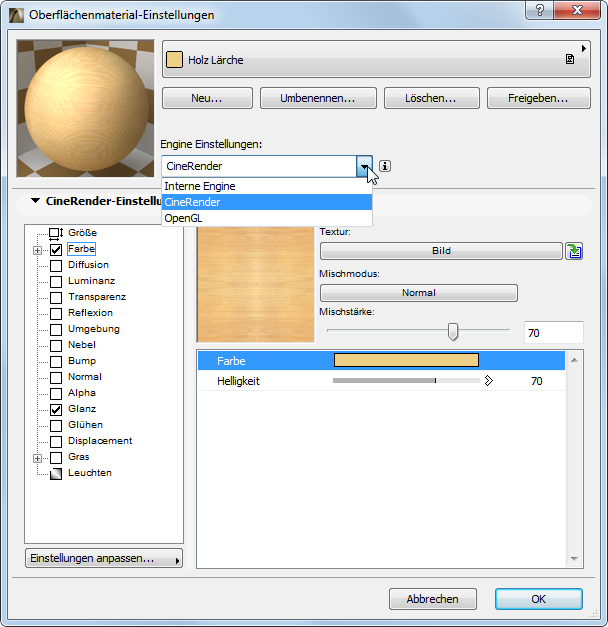Enable the Gras channel checkbox
608x627 pixels.
[x=56, y=457]
